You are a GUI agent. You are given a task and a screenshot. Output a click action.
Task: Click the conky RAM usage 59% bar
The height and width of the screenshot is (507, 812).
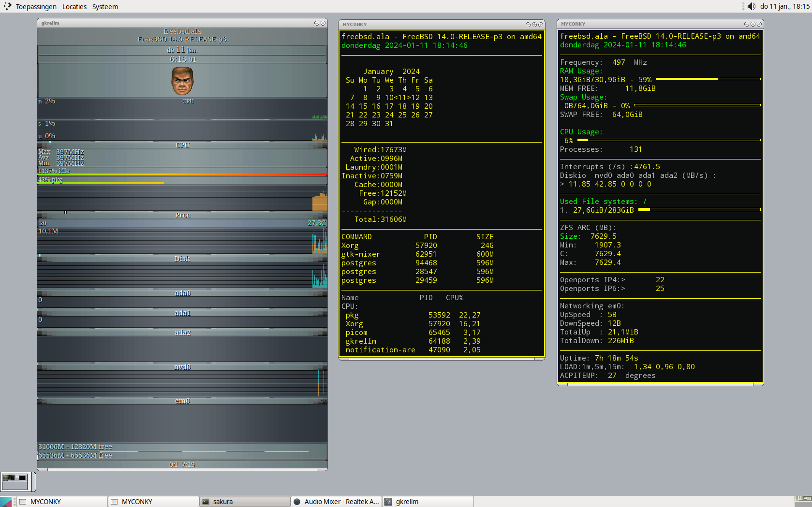708,79
